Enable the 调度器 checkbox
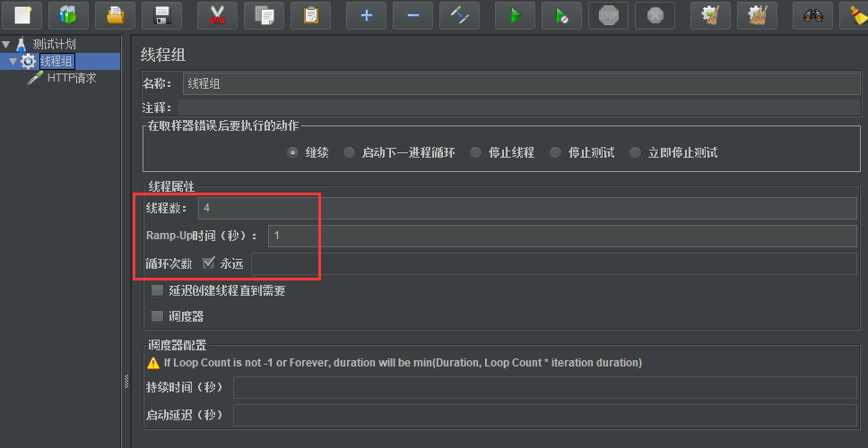This screenshot has width=868, height=448. pyautogui.click(x=158, y=316)
